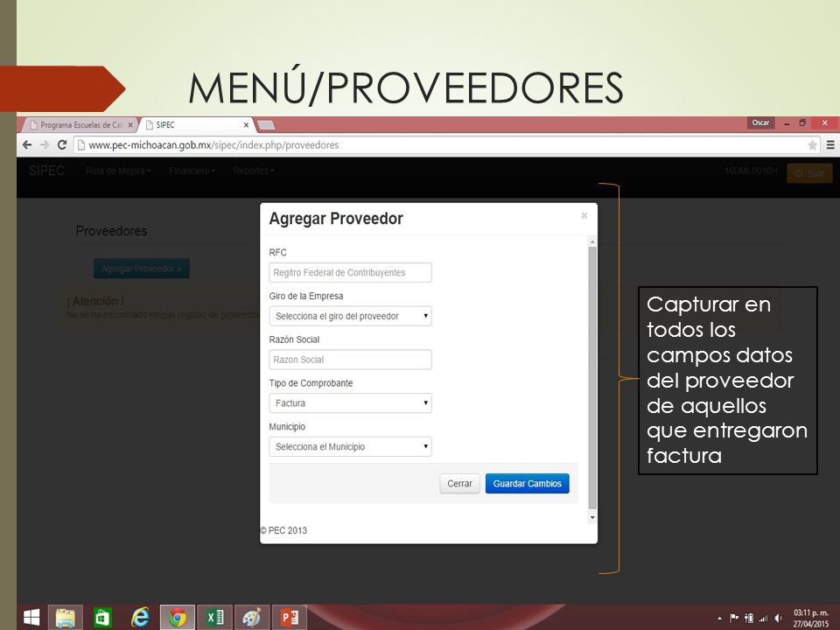Click the browser forward arrow
Screen dimensions: 840x630
pyautogui.click(x=45, y=144)
